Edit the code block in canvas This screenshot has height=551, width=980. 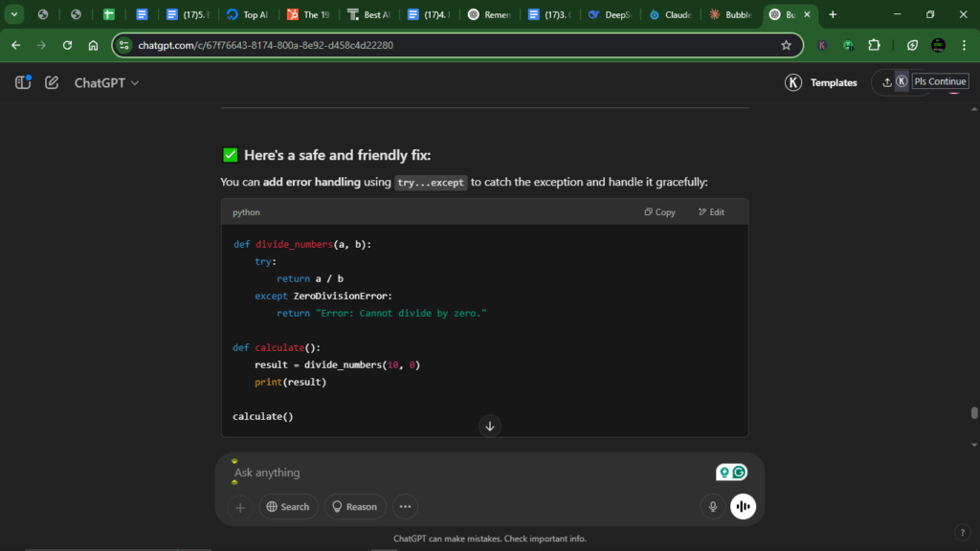[712, 211]
